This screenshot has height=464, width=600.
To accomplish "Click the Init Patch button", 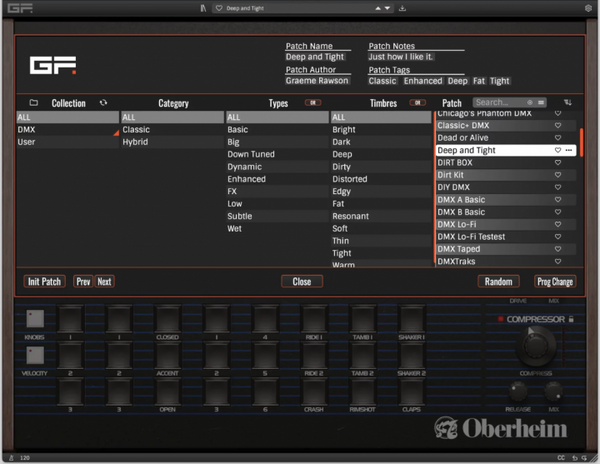I will [x=44, y=282].
